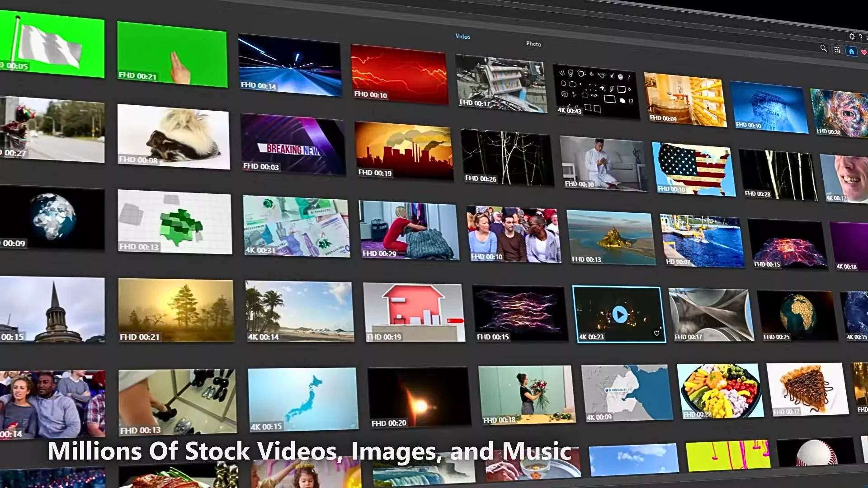Select the palm beach 4K 00:14 clip
Viewport: 868px width, 488px height.
[299, 311]
